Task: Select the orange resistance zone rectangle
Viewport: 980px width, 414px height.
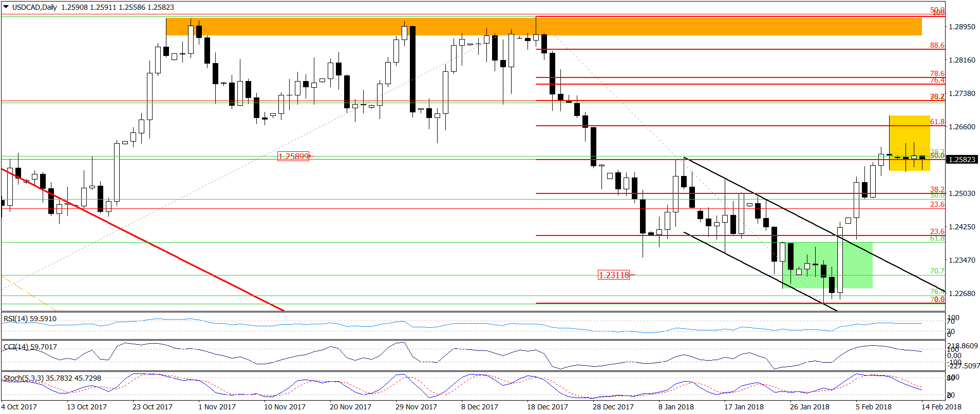Action: [543, 27]
